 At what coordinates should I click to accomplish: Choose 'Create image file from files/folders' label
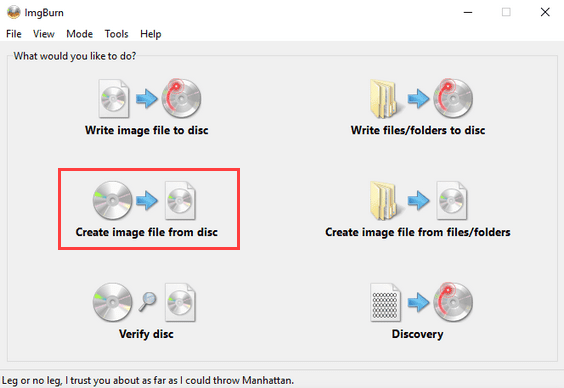click(x=418, y=232)
